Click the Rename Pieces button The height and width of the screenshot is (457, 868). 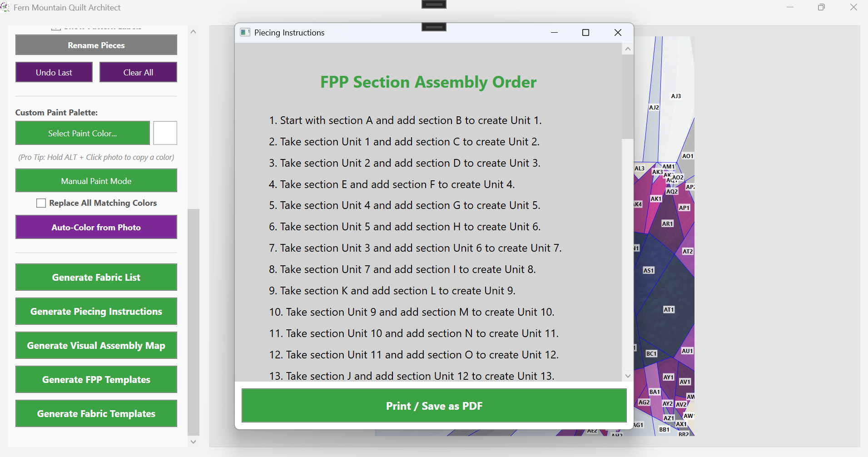tap(96, 45)
